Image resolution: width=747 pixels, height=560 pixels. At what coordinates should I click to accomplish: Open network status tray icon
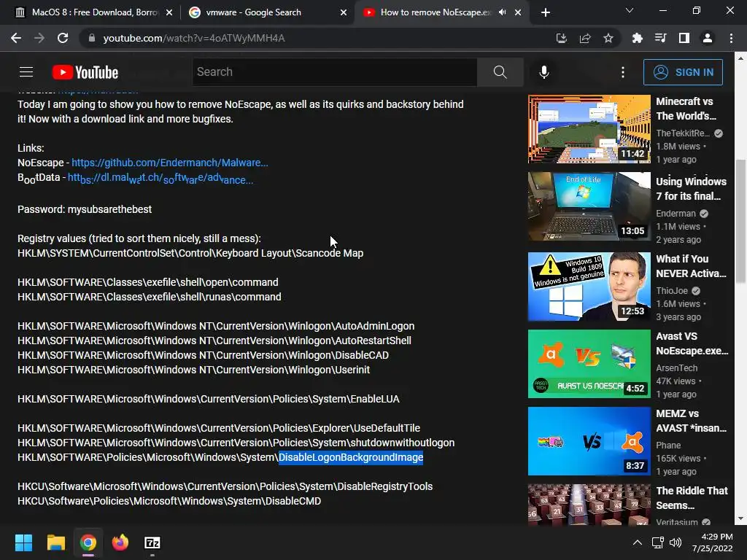[658, 542]
